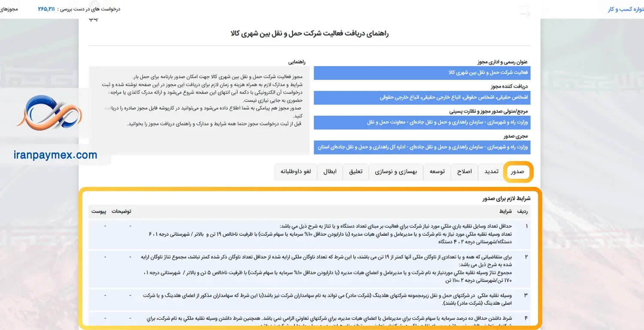Click the blue field اشخاص حقیقی، اشخاص حقوقی
Image resolution: width=644 pixels, height=330 pixels.
(422, 98)
